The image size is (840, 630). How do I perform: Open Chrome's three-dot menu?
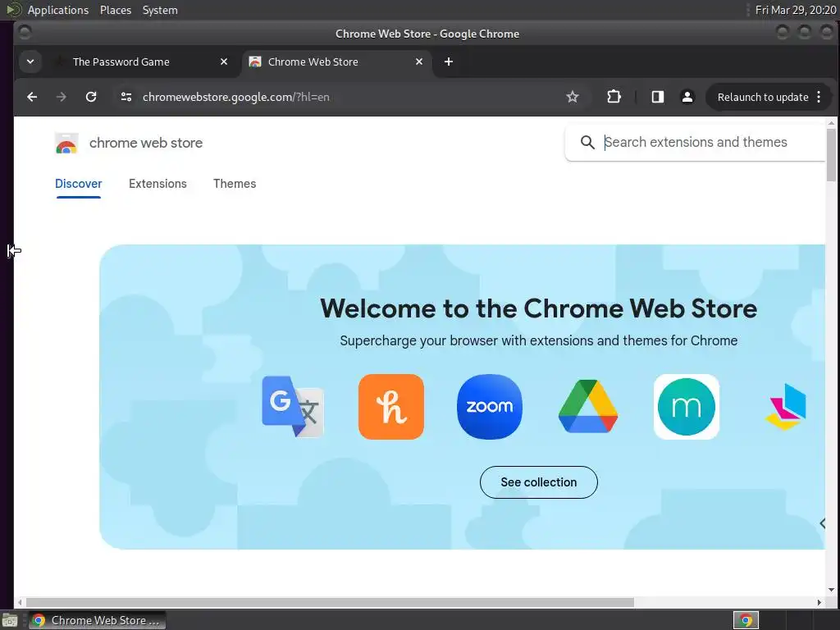coord(819,97)
